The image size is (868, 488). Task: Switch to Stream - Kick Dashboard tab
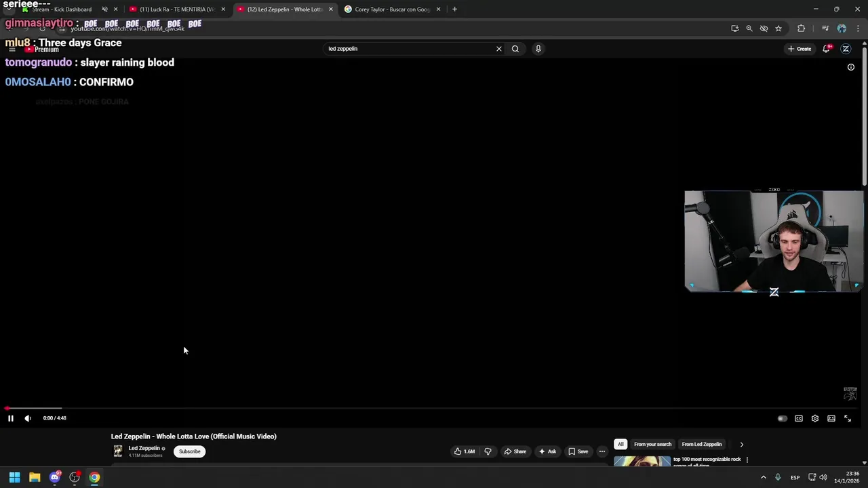61,9
